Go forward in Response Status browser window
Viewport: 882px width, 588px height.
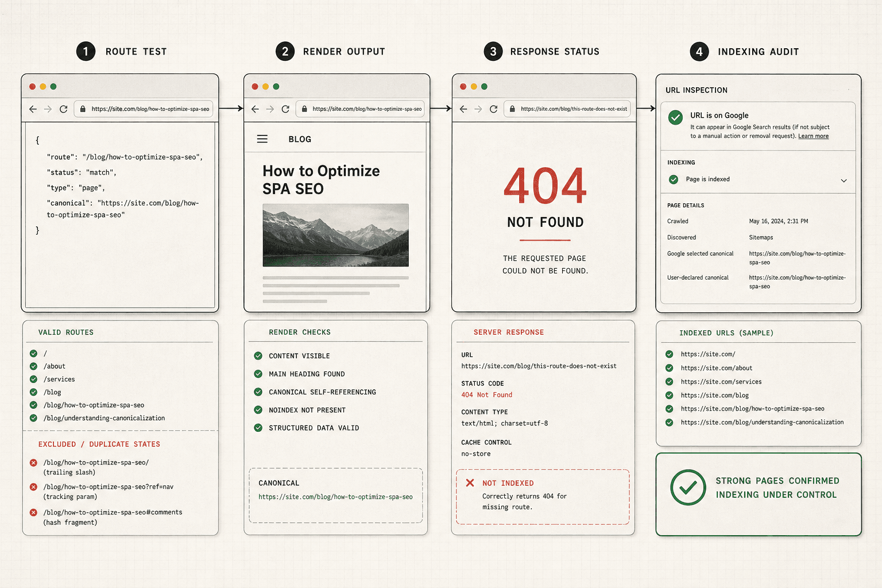click(x=478, y=109)
